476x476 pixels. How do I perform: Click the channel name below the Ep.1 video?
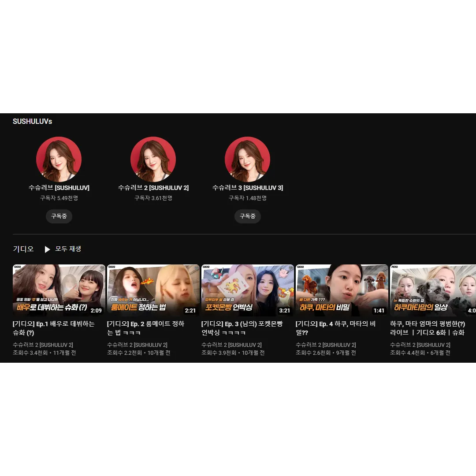pyautogui.click(x=43, y=345)
